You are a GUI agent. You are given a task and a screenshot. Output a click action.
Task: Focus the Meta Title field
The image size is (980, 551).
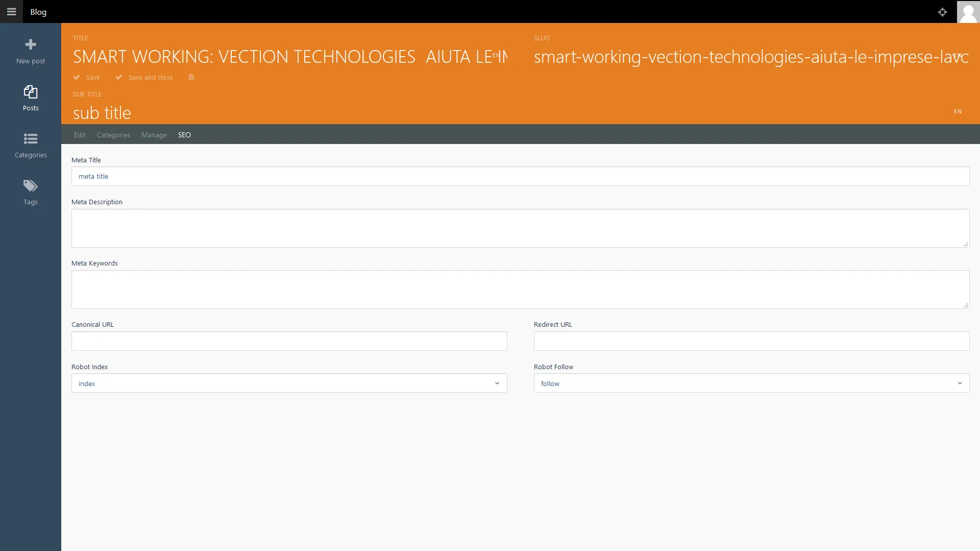(521, 176)
